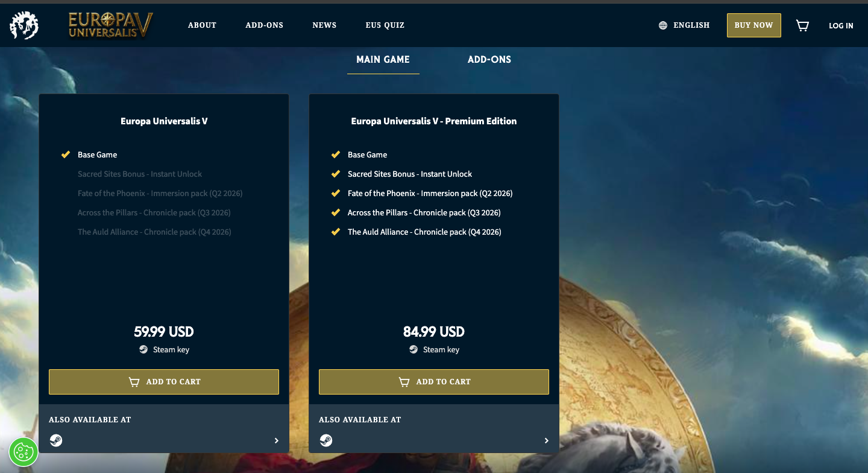Image resolution: width=868 pixels, height=473 pixels.
Task: Open the Europa Universalis V home logo
Action: [109, 25]
